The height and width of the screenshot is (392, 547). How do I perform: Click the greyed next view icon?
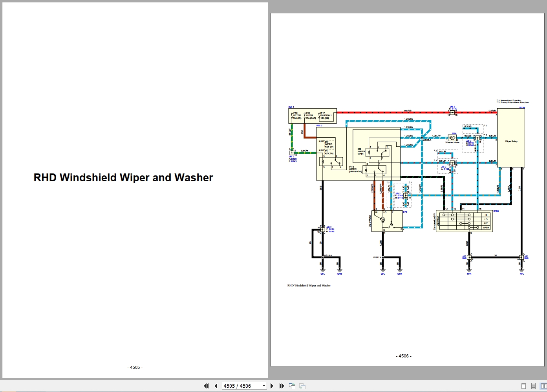[x=302, y=386]
